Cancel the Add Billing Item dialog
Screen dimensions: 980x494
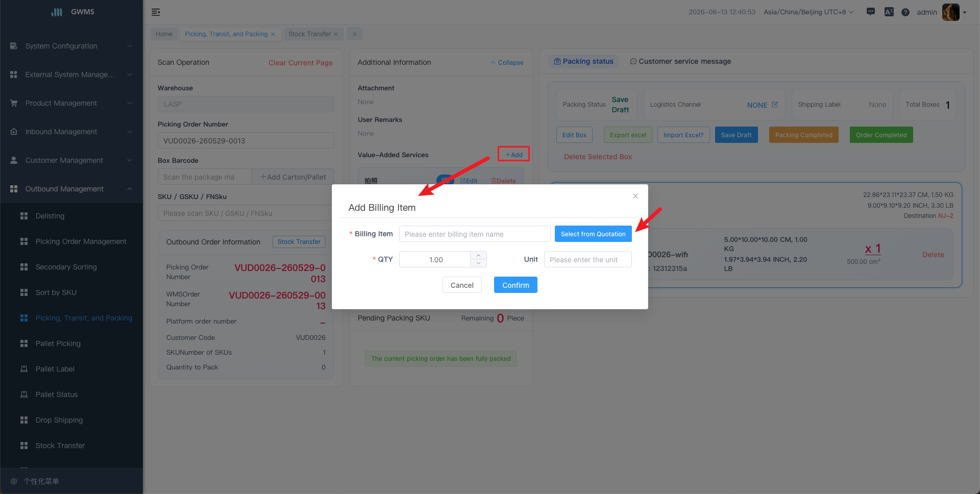[462, 285]
